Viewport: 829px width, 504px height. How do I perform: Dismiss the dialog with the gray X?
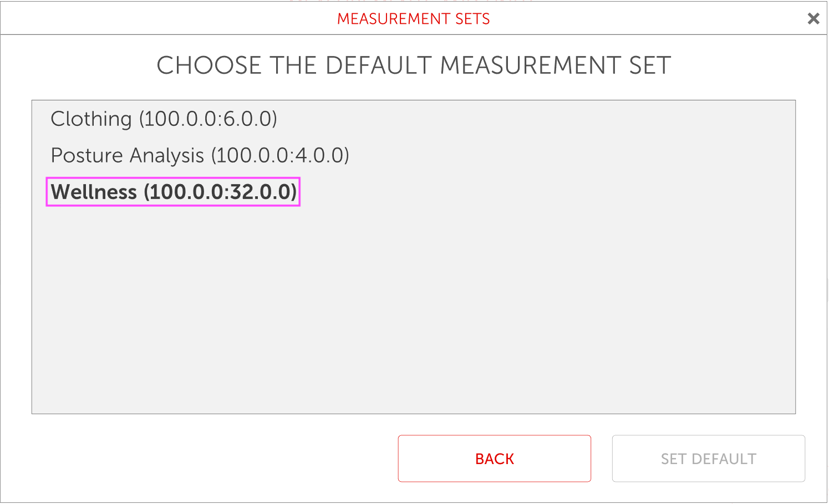[x=813, y=19]
